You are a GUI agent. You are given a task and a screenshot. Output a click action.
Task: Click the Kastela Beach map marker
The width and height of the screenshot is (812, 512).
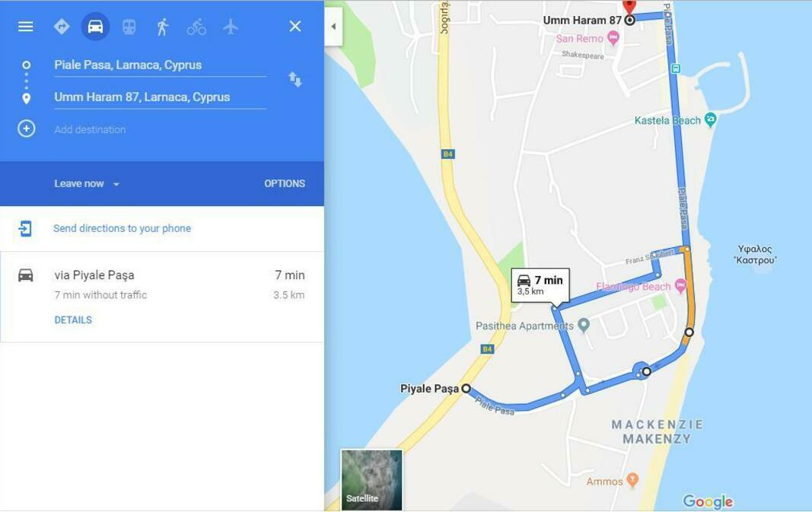coord(711,120)
